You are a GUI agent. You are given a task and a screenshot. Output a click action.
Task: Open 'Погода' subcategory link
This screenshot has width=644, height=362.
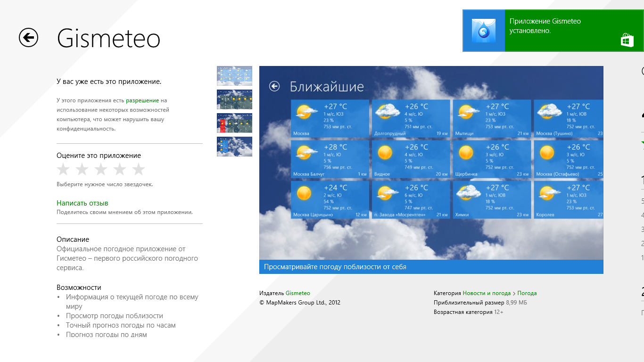[x=527, y=293]
